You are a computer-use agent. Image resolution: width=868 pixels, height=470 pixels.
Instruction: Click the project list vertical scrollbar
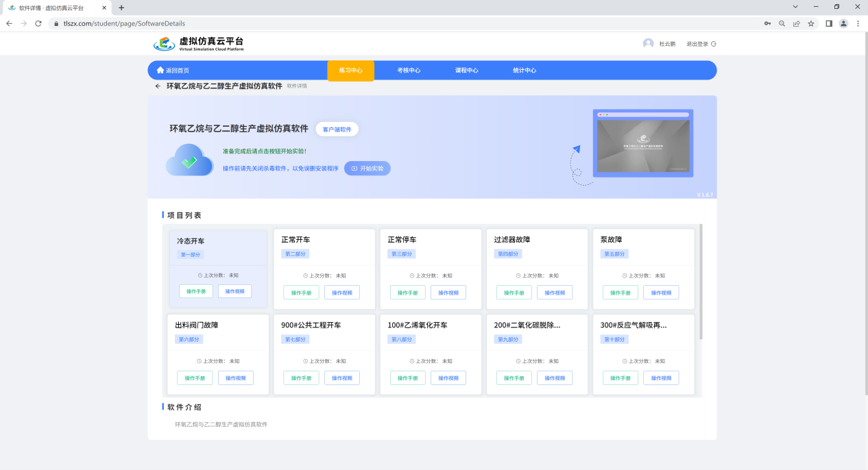700,282
